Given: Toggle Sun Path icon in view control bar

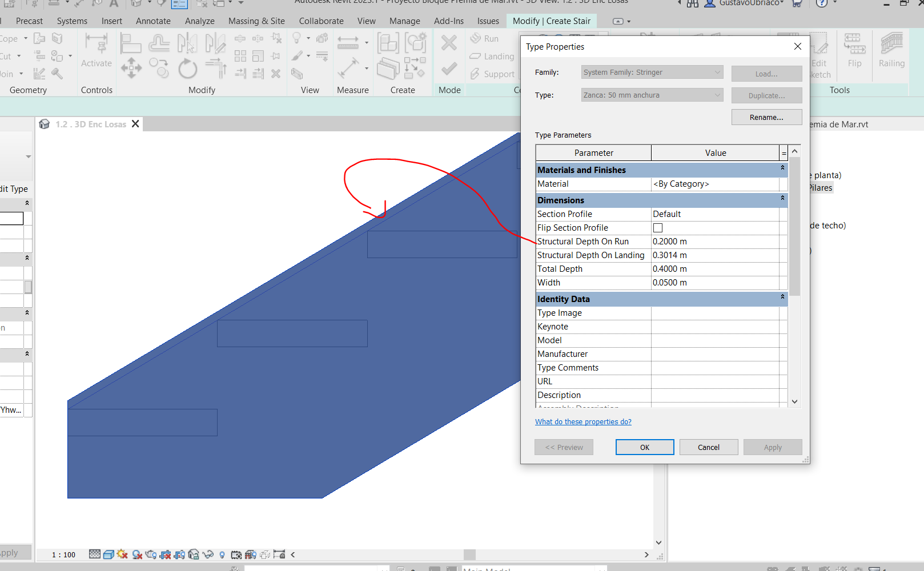Looking at the screenshot, I should tap(122, 554).
